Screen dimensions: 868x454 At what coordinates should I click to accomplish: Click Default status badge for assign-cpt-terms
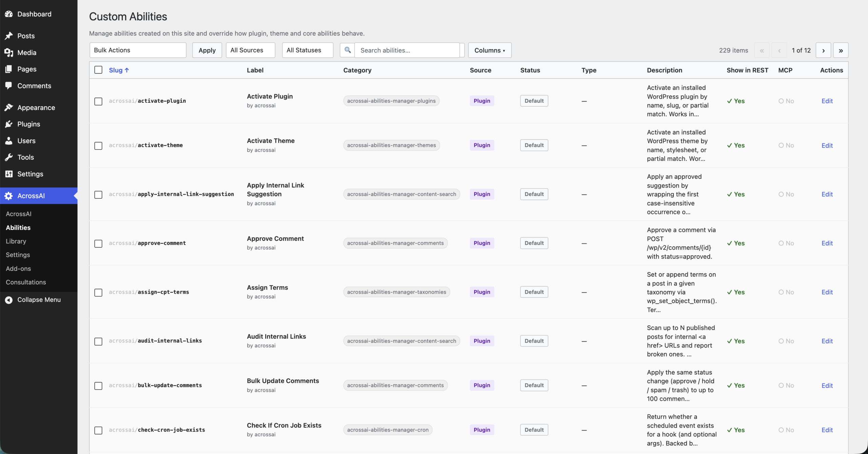point(534,292)
